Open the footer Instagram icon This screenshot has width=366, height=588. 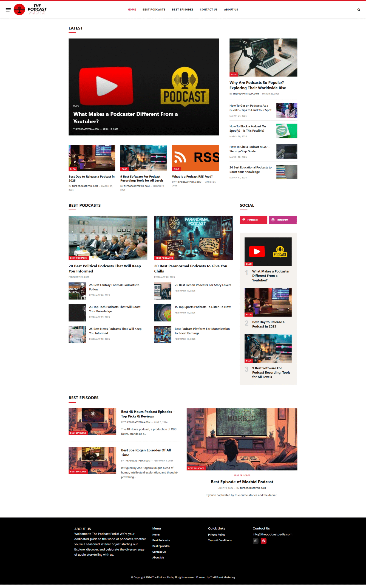pos(255,541)
